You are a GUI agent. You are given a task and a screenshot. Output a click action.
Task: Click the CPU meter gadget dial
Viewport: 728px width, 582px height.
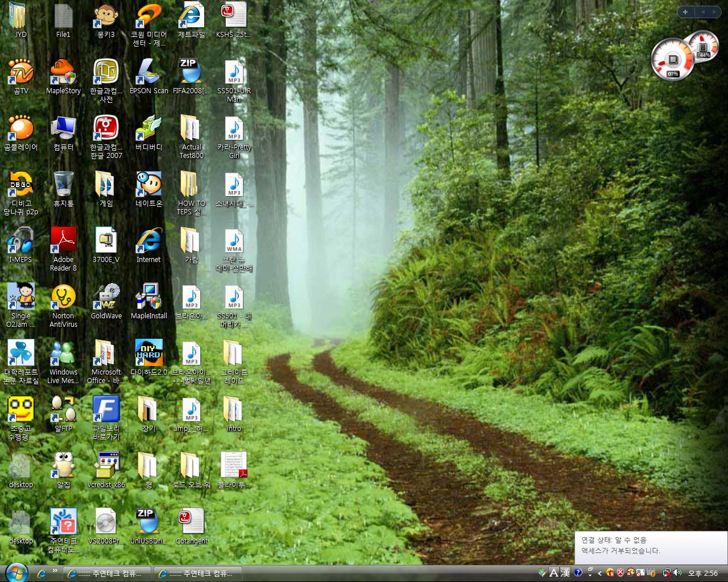673,59
